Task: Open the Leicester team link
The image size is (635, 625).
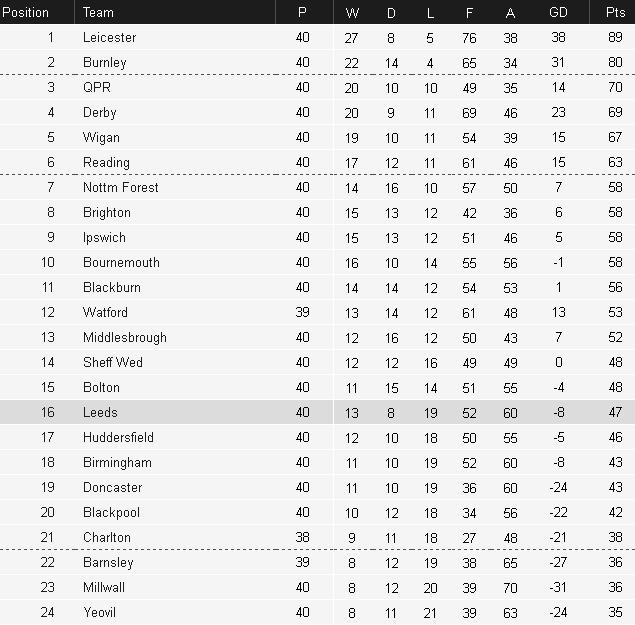Action: coord(110,38)
